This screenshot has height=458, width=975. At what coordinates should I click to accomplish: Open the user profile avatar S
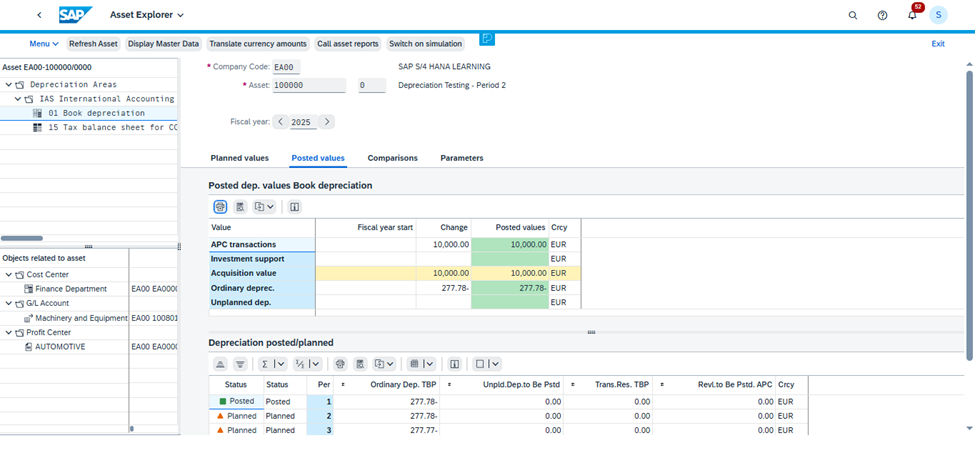click(938, 15)
